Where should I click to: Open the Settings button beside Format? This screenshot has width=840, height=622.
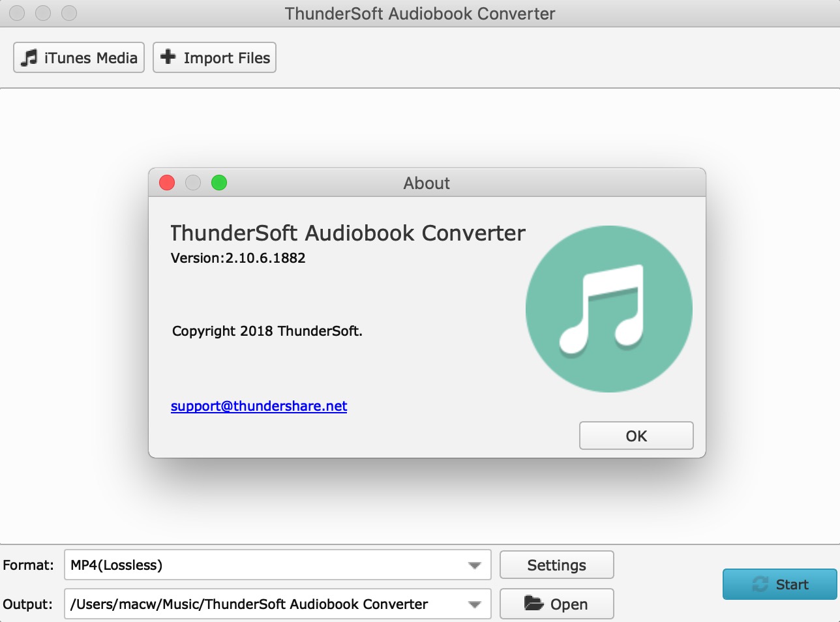pos(556,565)
